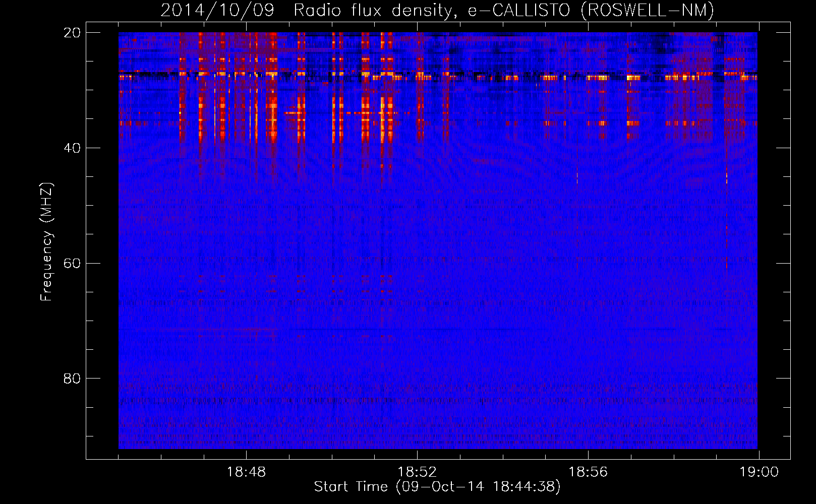Click the 19:00 time tick label
Image resolution: width=816 pixels, height=504 pixels.
click(x=759, y=472)
